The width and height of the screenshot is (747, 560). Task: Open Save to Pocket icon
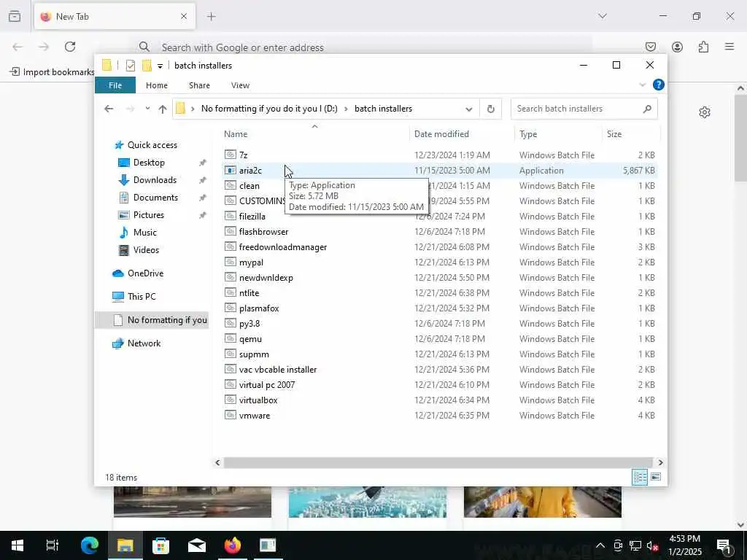[651, 47]
